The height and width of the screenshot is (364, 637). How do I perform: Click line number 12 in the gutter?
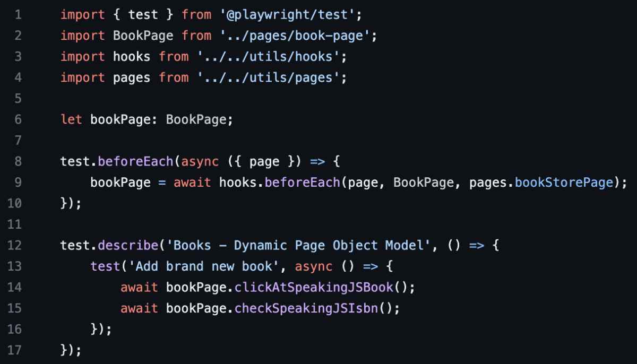pos(15,245)
